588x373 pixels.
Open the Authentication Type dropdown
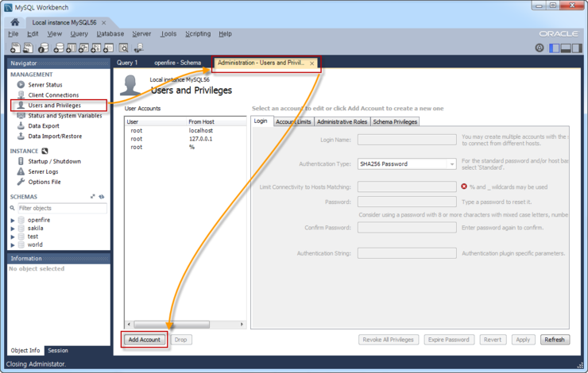tap(407, 163)
